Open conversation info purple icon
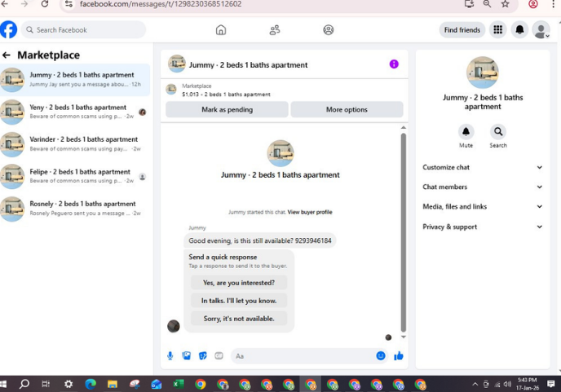 [x=394, y=64]
